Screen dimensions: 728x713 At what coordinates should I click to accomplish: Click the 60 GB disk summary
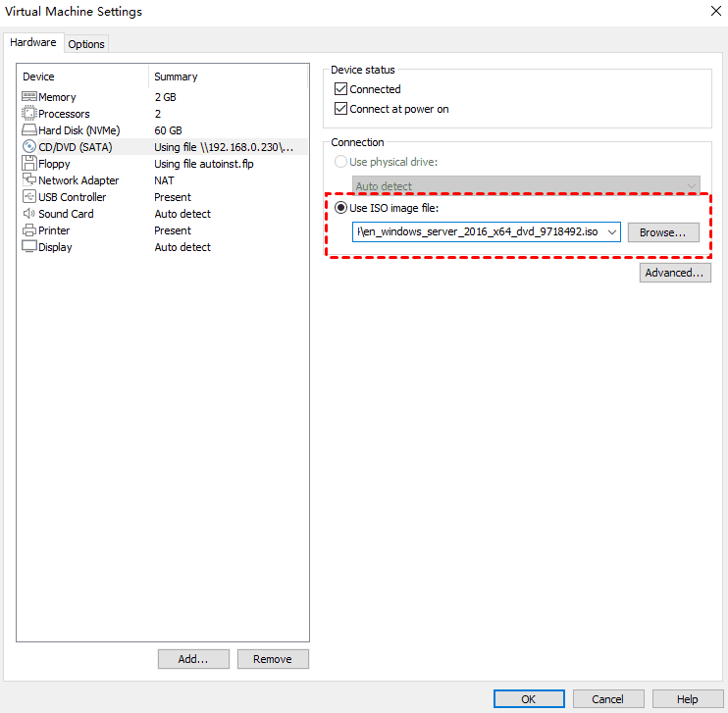pyautogui.click(x=168, y=130)
